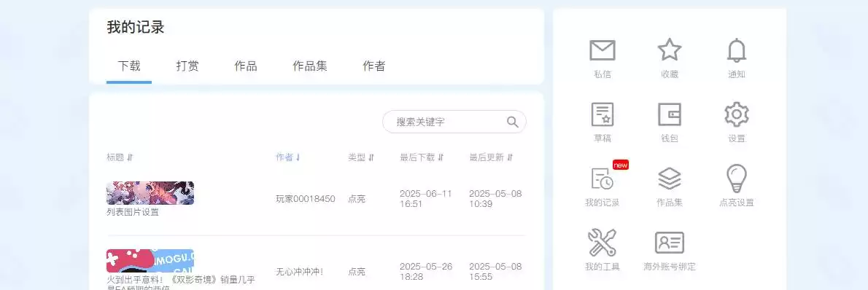Open the 海外账号绑定 ID card icon
Screen dimensions: 868x290
click(670, 243)
